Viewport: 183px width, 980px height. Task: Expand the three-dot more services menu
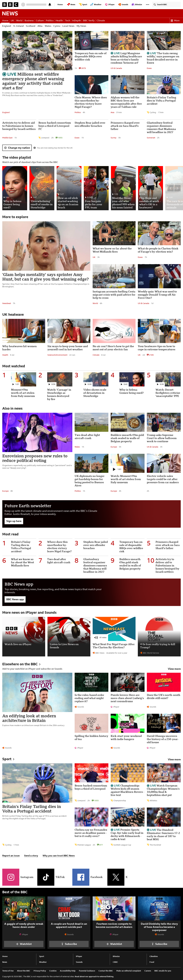point(148,5)
